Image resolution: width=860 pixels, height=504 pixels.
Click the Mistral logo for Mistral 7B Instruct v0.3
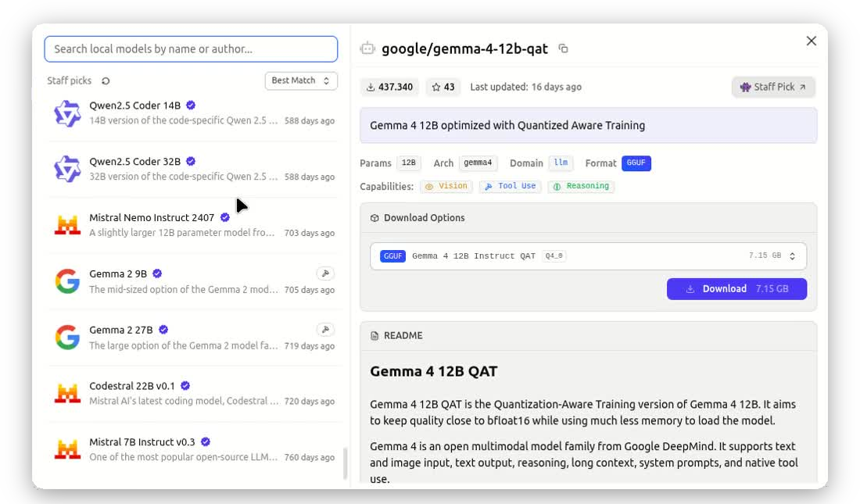[x=67, y=449]
